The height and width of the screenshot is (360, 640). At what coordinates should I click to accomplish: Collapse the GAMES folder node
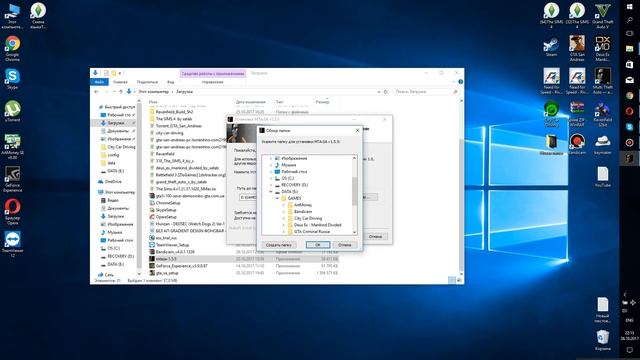tap(278, 198)
